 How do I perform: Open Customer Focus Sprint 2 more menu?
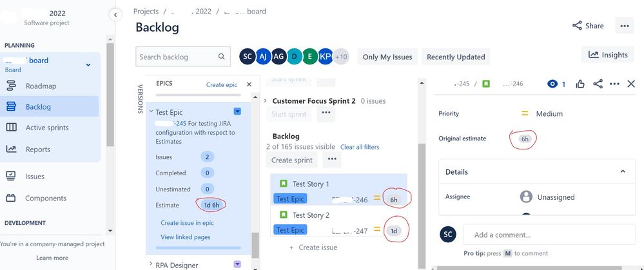point(326,113)
